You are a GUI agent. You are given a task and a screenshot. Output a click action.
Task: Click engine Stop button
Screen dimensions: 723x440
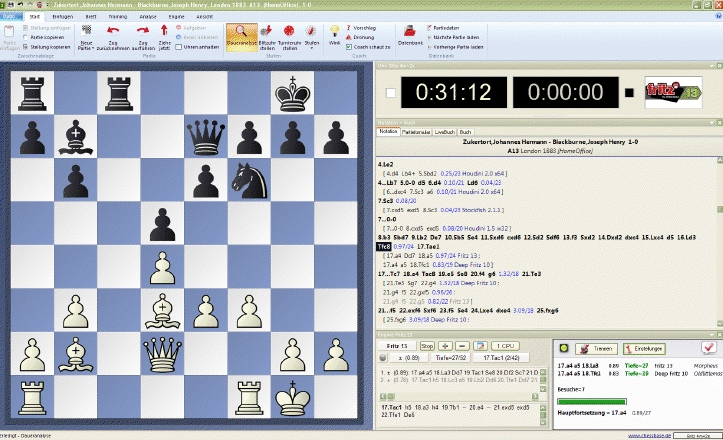427,346
